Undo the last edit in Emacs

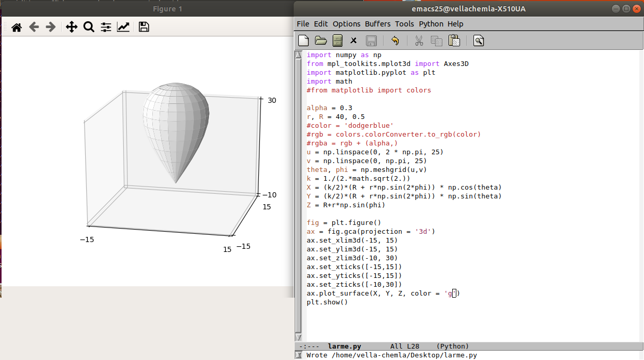click(395, 41)
